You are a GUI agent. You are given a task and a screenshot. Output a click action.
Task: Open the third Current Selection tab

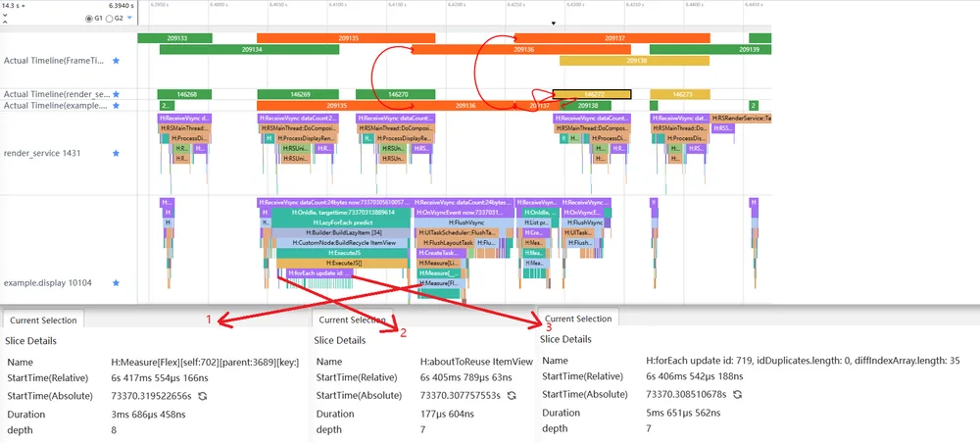(578, 319)
